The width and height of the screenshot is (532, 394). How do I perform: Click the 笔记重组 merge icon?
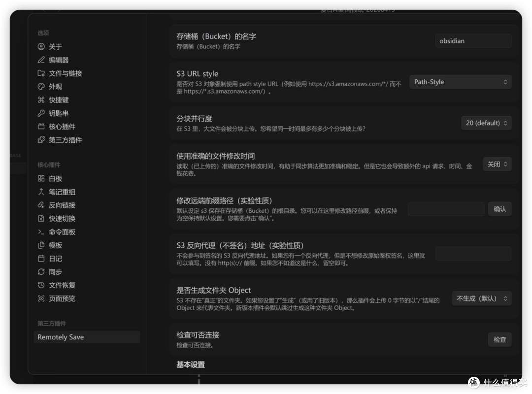point(41,192)
